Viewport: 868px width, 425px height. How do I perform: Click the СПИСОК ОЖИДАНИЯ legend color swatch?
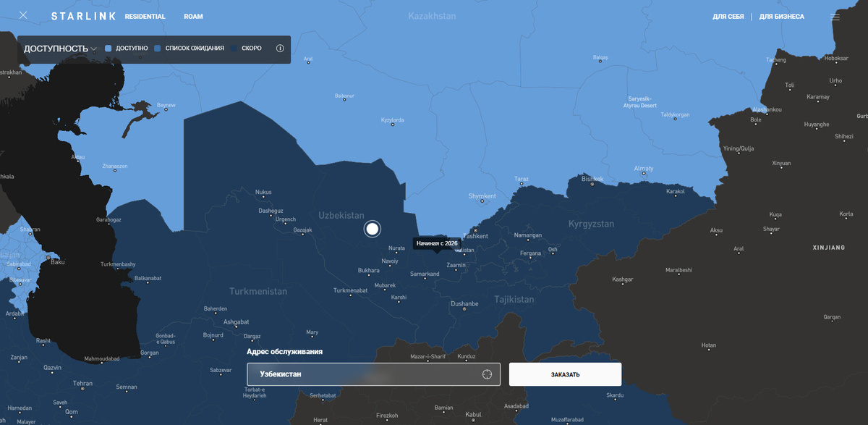pos(157,49)
